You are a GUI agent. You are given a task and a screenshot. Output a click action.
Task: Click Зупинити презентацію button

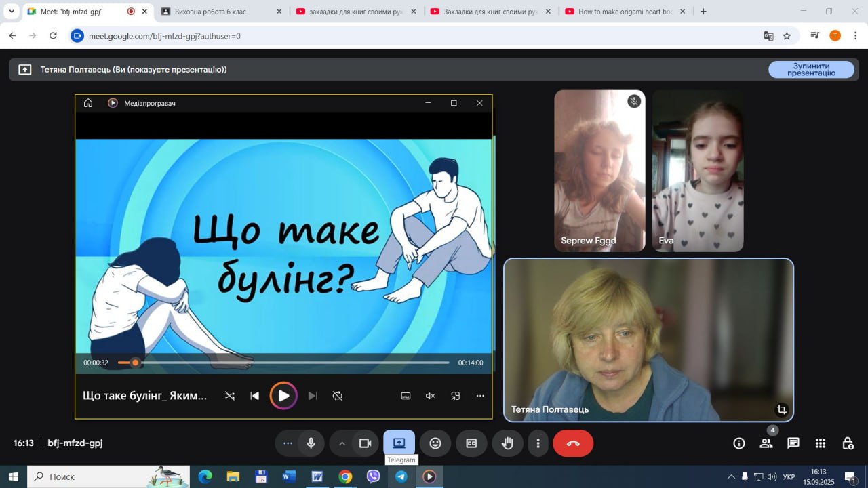click(x=810, y=69)
